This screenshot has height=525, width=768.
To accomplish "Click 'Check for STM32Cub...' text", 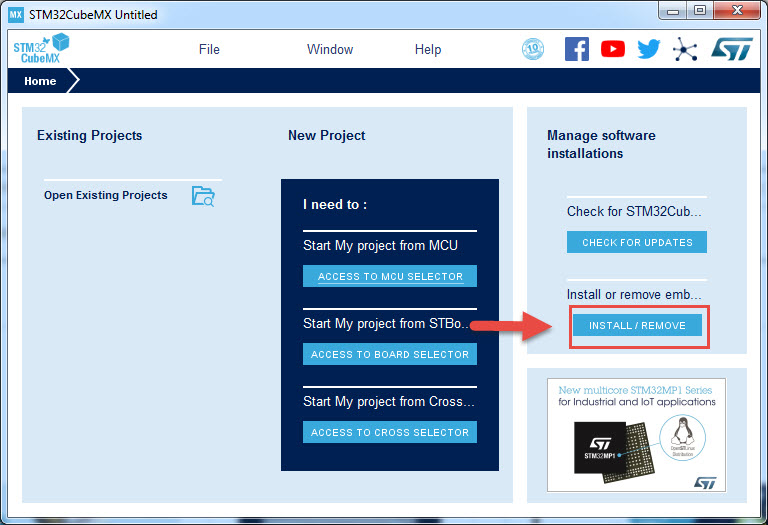I will (634, 211).
